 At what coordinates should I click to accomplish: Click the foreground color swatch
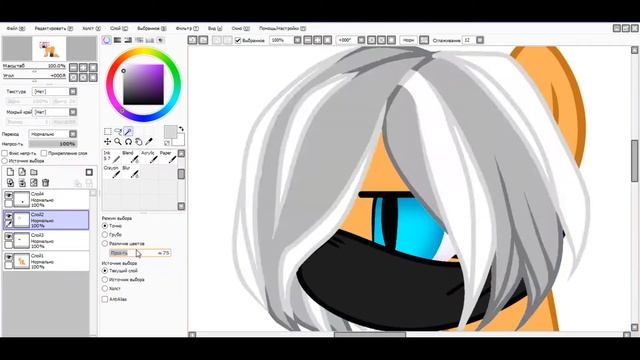tap(170, 132)
